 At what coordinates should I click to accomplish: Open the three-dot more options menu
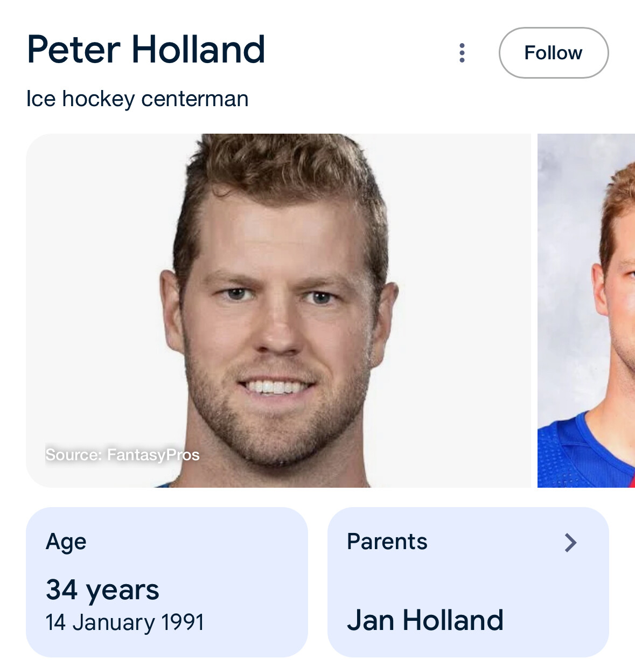pyautogui.click(x=462, y=53)
